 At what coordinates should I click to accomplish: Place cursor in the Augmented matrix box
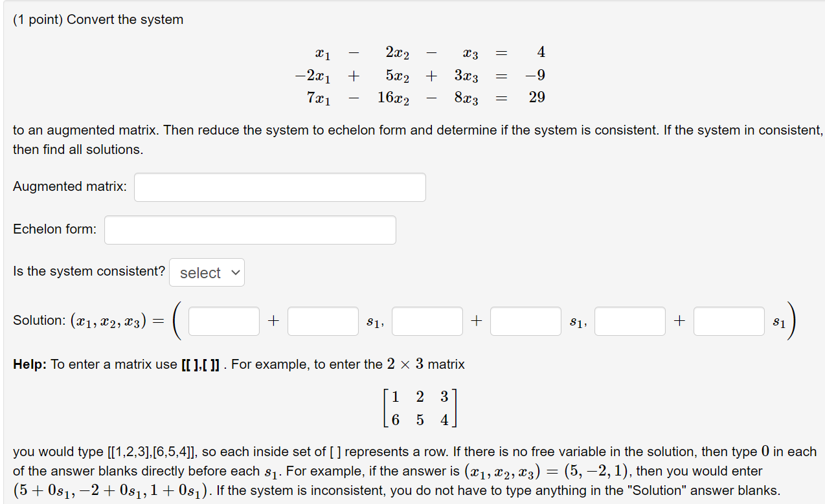click(x=280, y=187)
